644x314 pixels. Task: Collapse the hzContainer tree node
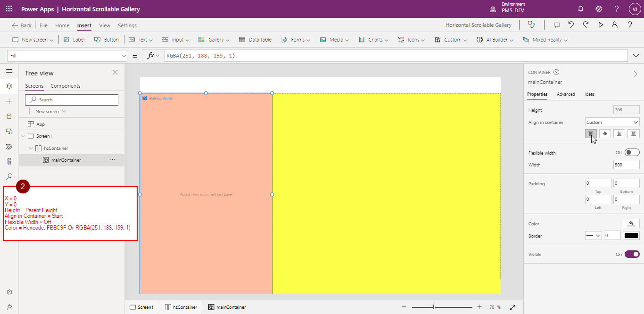point(31,148)
